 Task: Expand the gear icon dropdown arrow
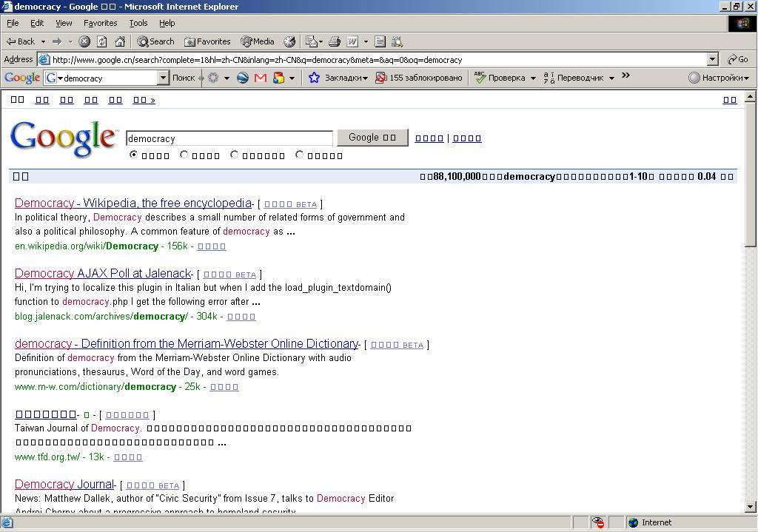[227, 78]
